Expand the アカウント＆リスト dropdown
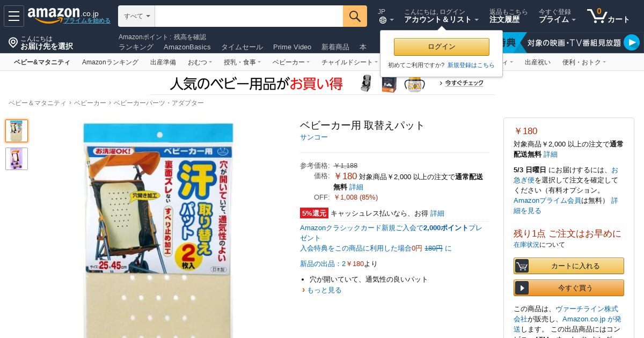 point(441,19)
